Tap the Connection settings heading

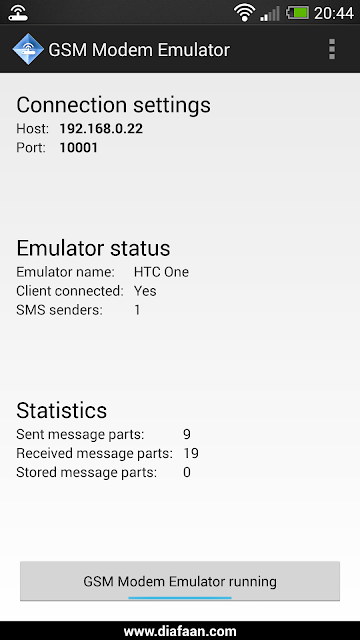[113, 105]
